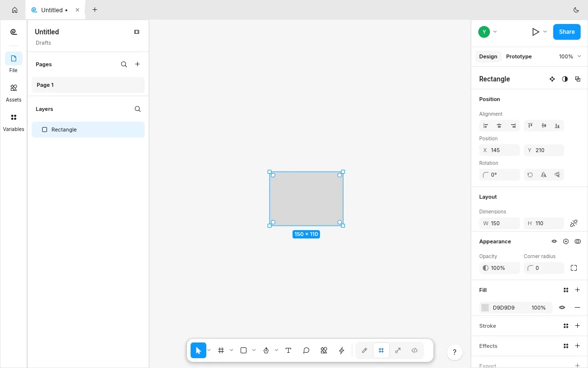Search layers with magnifier icon
The width and height of the screenshot is (588, 368).
(x=138, y=109)
